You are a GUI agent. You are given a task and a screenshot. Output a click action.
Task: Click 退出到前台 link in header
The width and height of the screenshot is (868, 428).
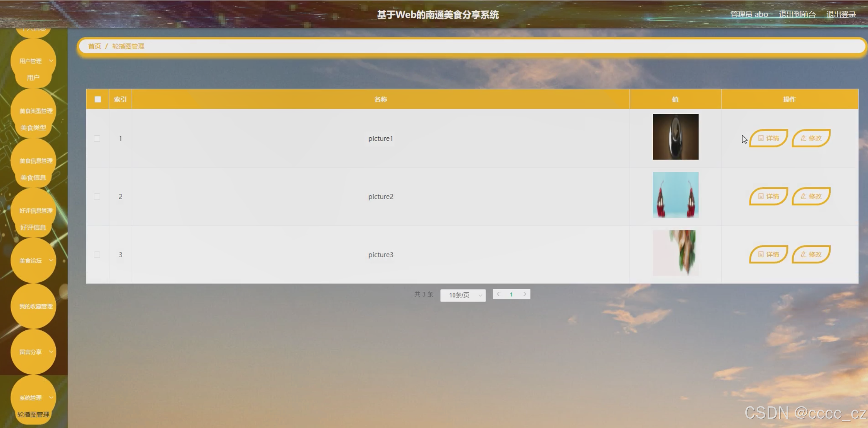[797, 15]
